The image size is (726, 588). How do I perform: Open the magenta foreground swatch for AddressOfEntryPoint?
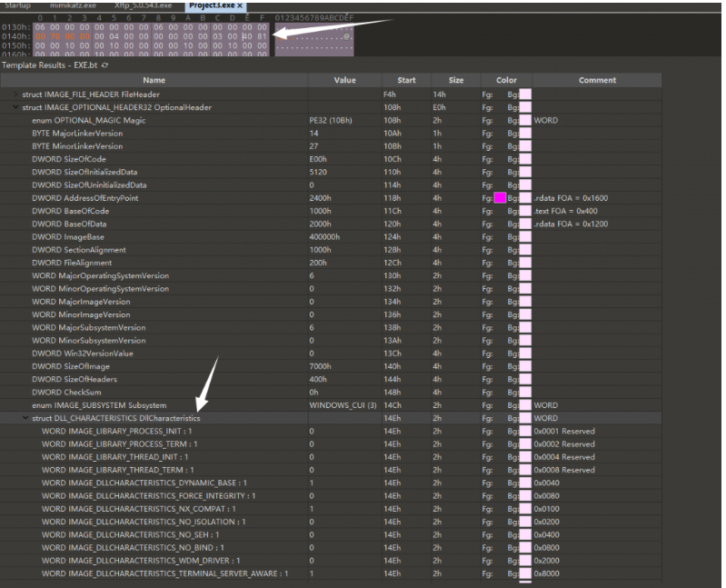pos(500,198)
